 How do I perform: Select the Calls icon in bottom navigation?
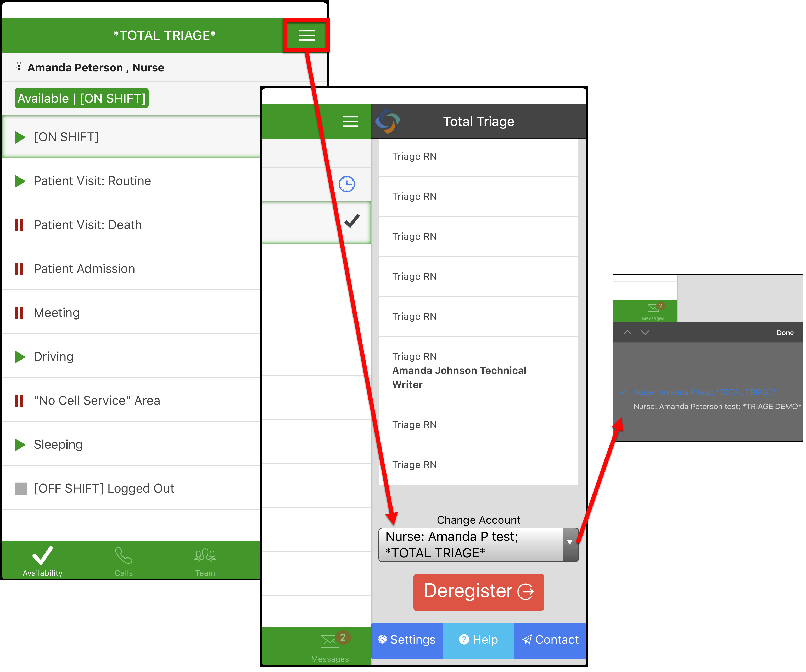coord(124,561)
